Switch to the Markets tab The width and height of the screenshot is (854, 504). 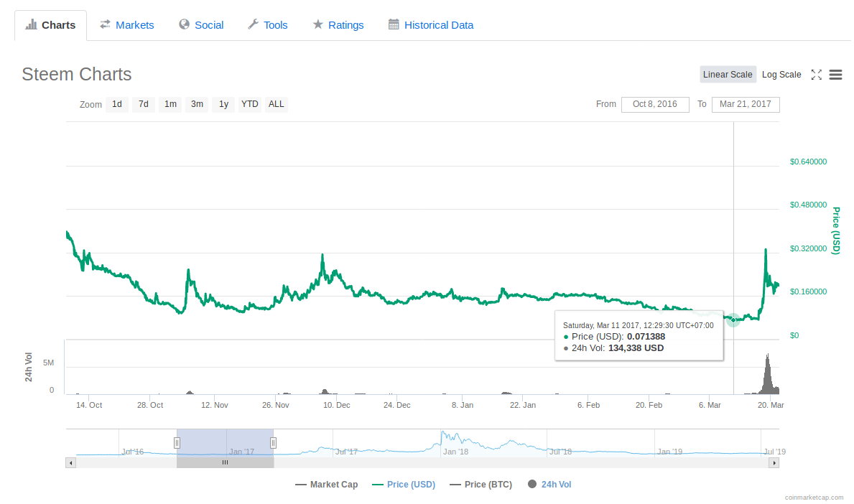tap(127, 25)
